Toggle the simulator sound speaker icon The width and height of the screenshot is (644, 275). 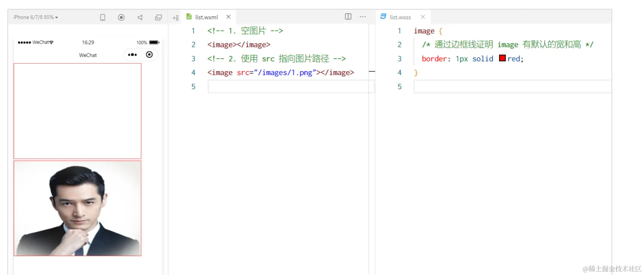[x=140, y=17]
